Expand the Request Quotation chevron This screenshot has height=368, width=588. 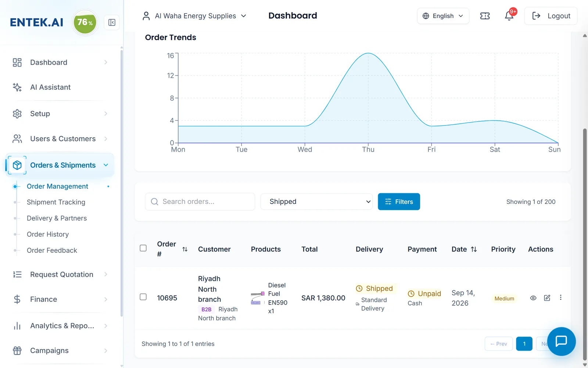pyautogui.click(x=106, y=275)
